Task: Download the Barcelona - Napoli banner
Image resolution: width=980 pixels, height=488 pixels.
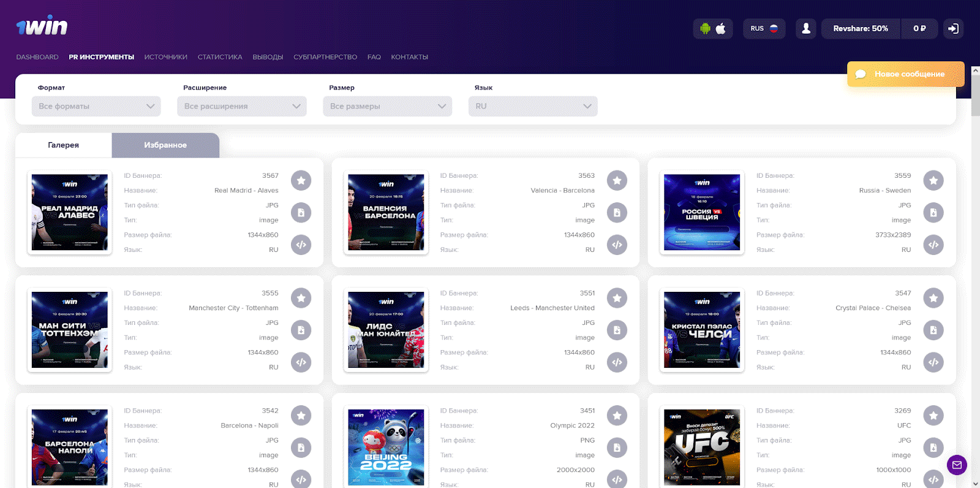Action: coord(301,448)
